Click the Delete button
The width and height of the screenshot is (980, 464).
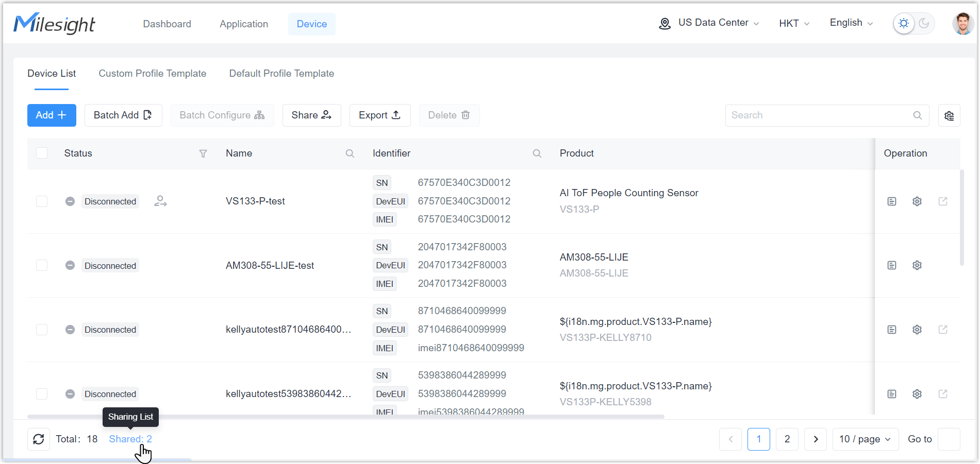[x=449, y=115]
